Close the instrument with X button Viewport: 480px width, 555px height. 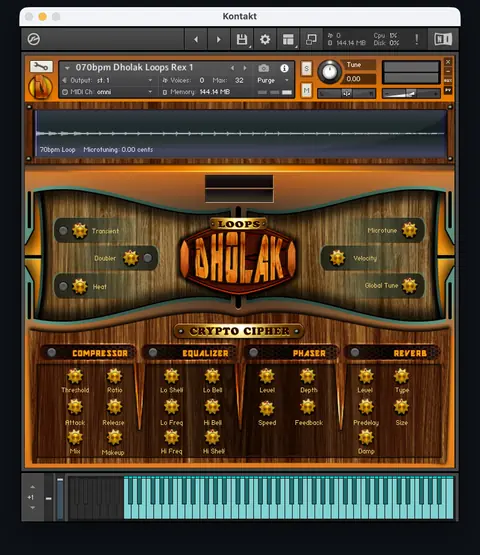[x=448, y=62]
